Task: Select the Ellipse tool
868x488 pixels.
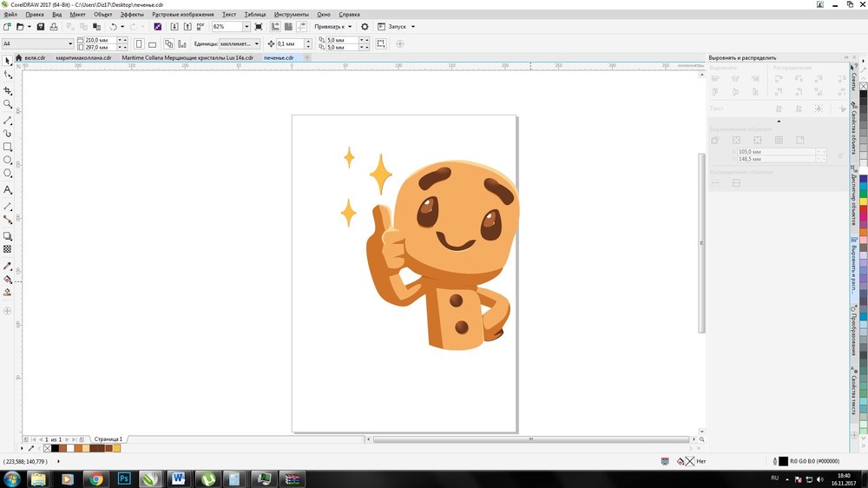Action: 7,160
